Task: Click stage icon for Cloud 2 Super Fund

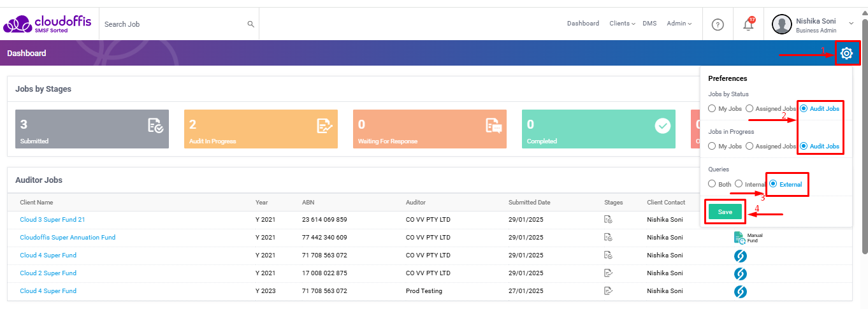Action: pos(609,273)
